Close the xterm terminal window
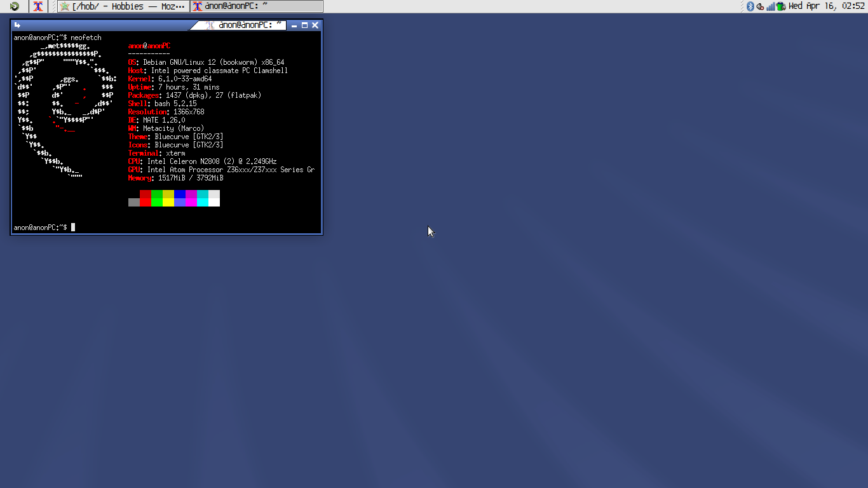The width and height of the screenshot is (868, 488). click(x=315, y=25)
